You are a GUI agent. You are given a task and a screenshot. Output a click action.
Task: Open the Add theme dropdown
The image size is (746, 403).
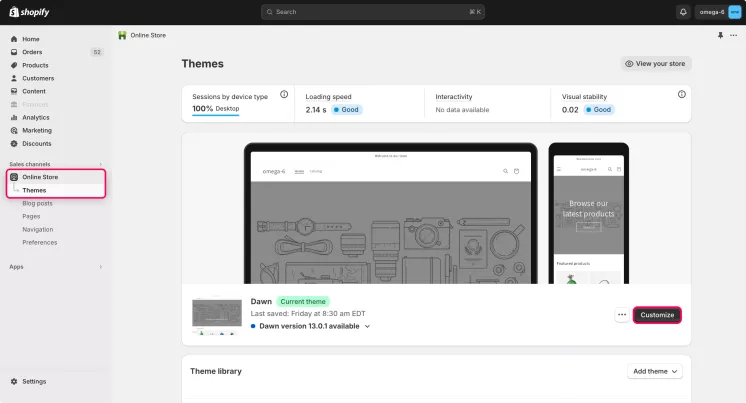[655, 371]
